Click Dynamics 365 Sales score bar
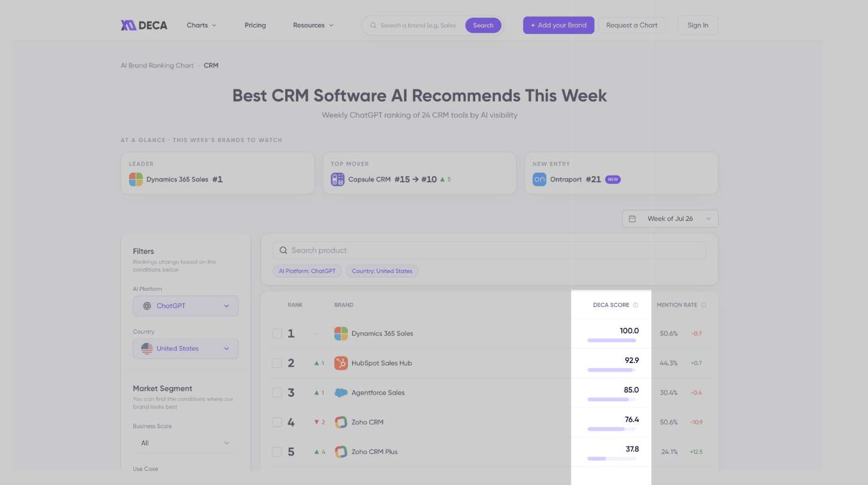The width and height of the screenshot is (868, 485). [x=612, y=340]
